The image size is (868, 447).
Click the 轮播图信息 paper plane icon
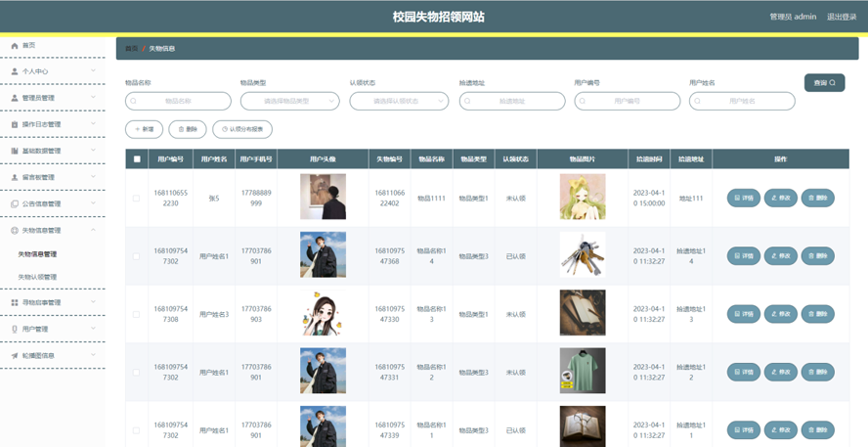click(15, 355)
